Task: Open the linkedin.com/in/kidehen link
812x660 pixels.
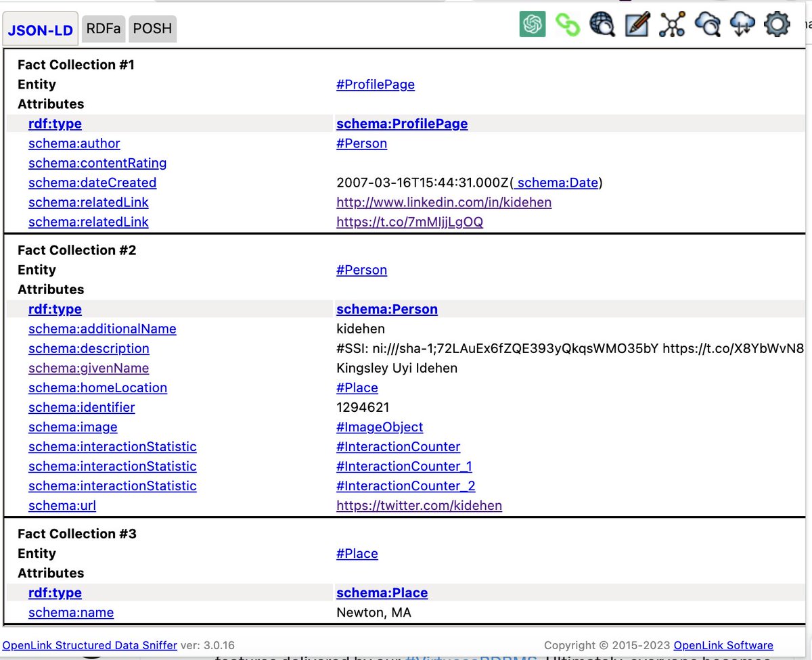Action: (444, 202)
